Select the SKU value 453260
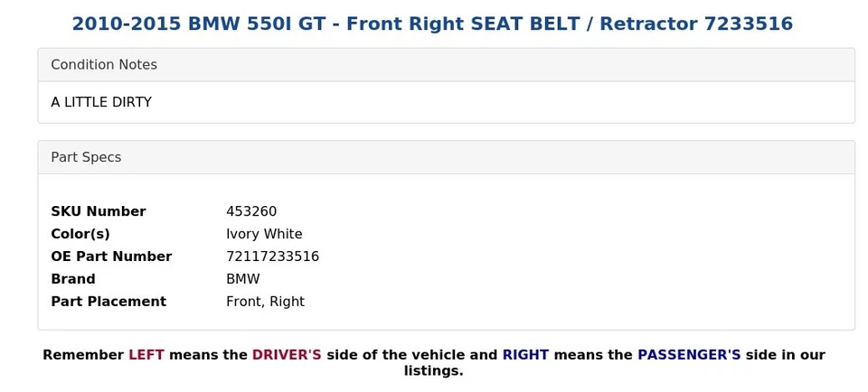The width and height of the screenshot is (868, 392). [x=251, y=211]
